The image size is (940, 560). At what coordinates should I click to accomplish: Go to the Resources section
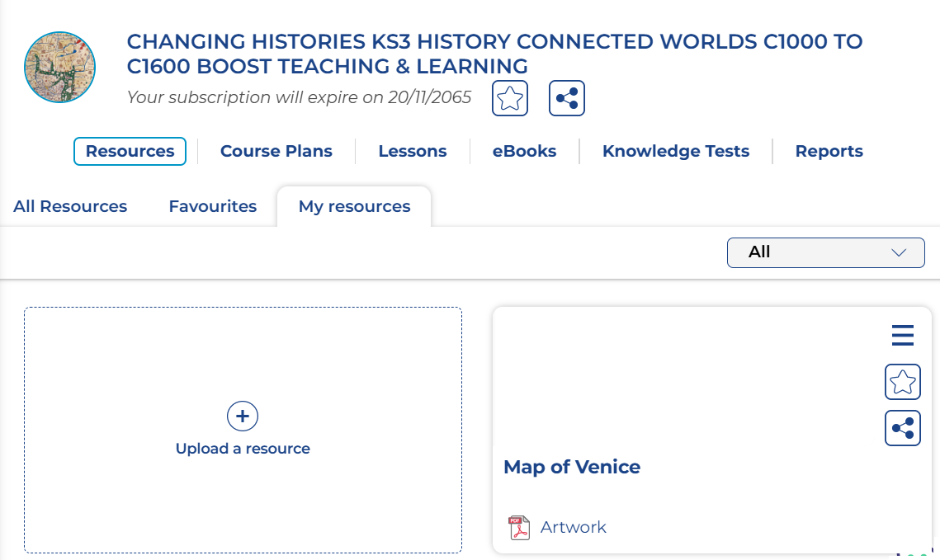(x=130, y=151)
